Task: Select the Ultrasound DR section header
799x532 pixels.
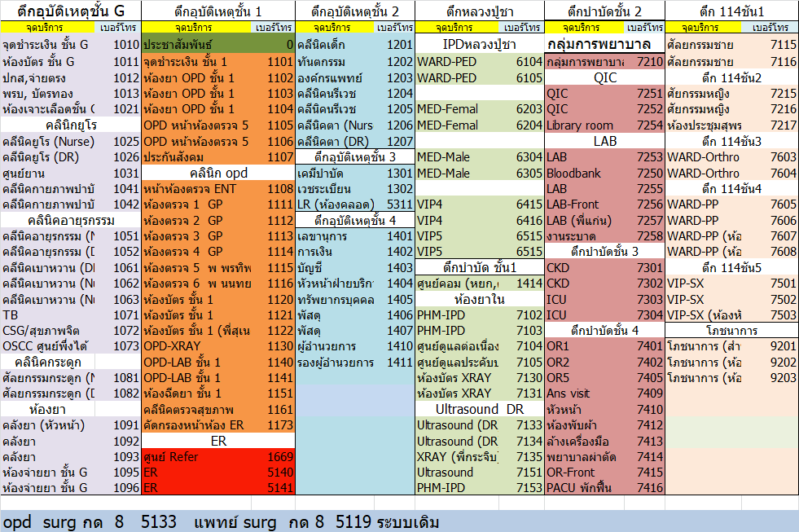Action: (x=480, y=409)
